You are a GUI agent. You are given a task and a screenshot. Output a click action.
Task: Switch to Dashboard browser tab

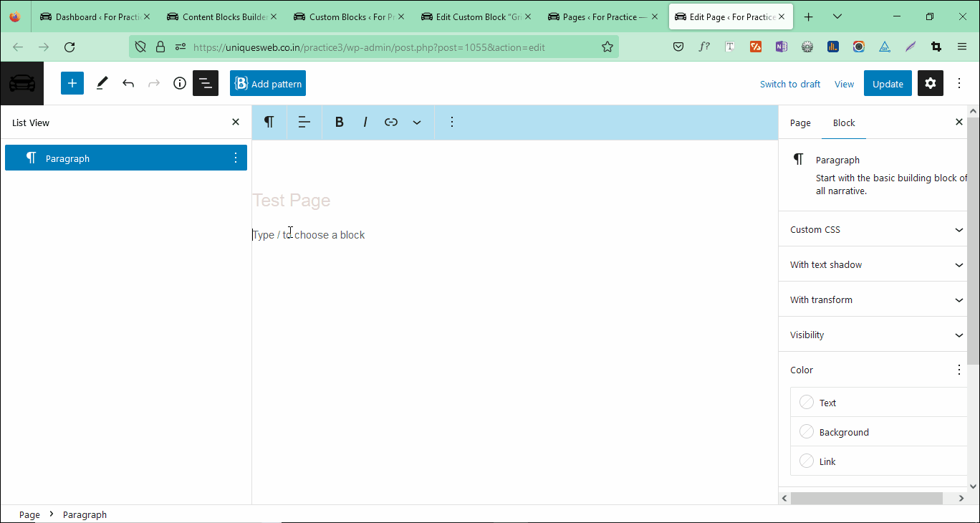95,17
